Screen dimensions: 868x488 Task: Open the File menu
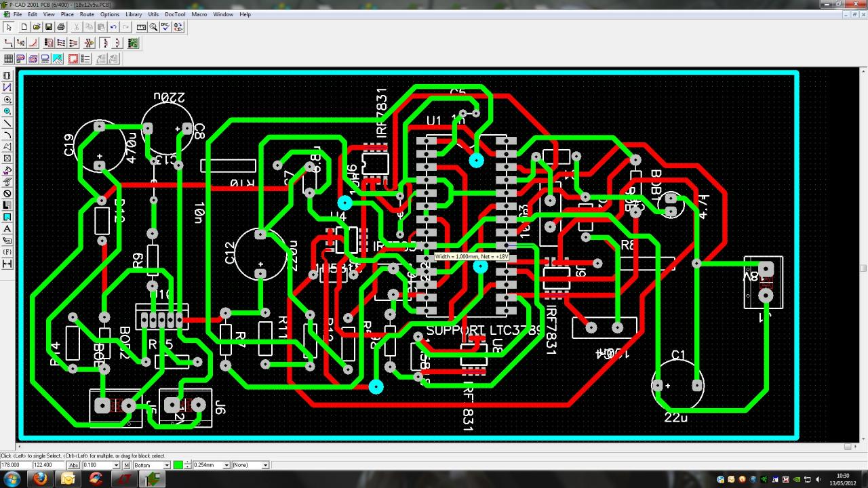pos(18,14)
